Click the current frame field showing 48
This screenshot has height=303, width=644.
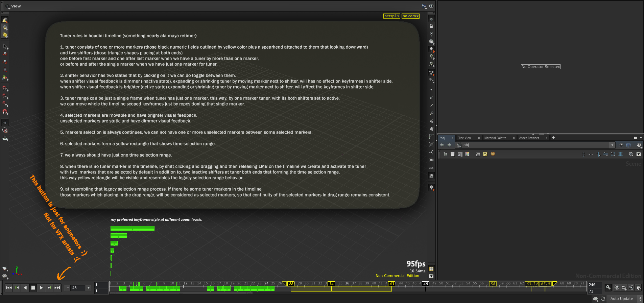[78, 288]
